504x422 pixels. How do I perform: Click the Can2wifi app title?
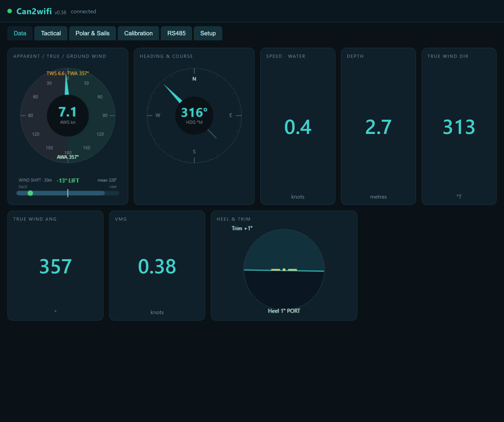pos(34,11)
